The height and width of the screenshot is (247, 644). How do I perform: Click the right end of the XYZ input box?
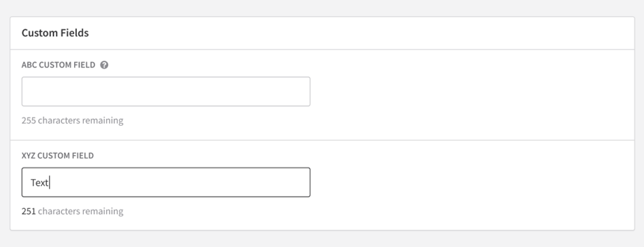(x=302, y=182)
